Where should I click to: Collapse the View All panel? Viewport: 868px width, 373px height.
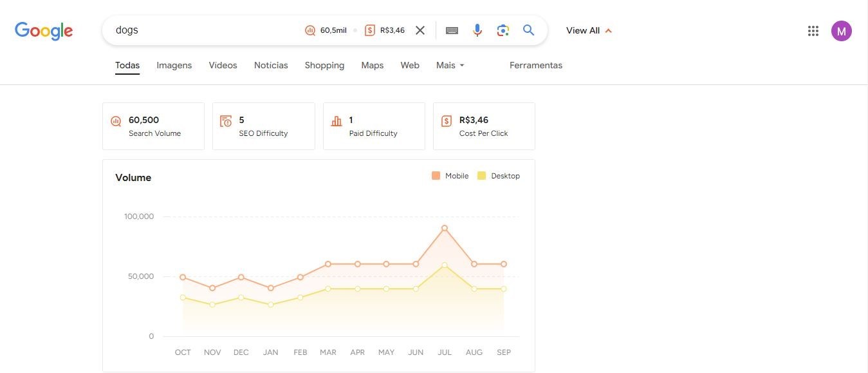(589, 30)
